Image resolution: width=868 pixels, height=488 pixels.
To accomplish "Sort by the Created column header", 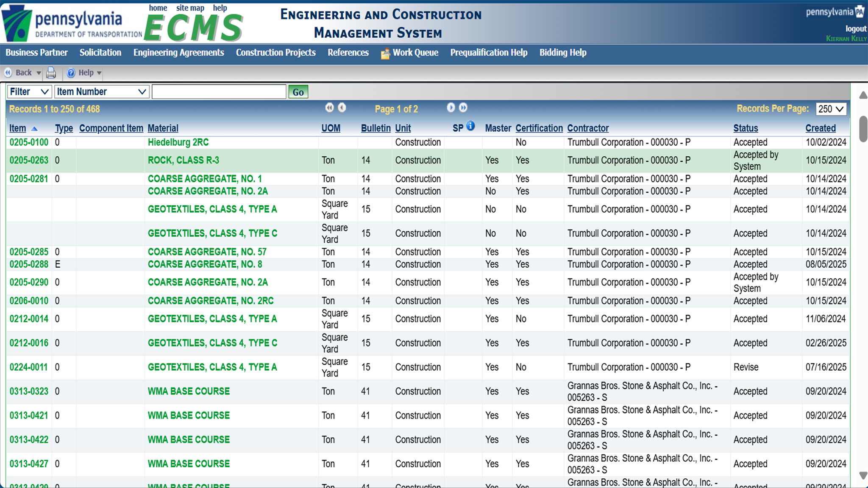I will tap(821, 128).
